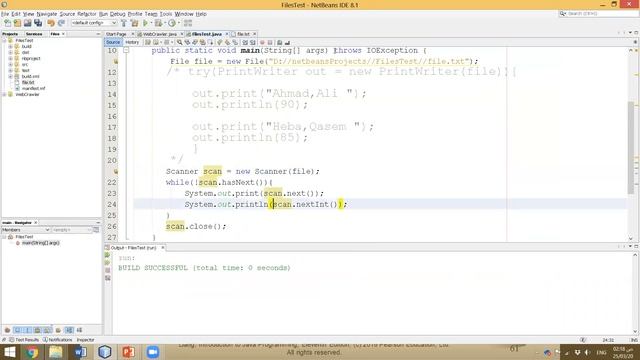The height and width of the screenshot is (360, 640).
Task: Click the Search field at top right
Action: tap(599, 13)
